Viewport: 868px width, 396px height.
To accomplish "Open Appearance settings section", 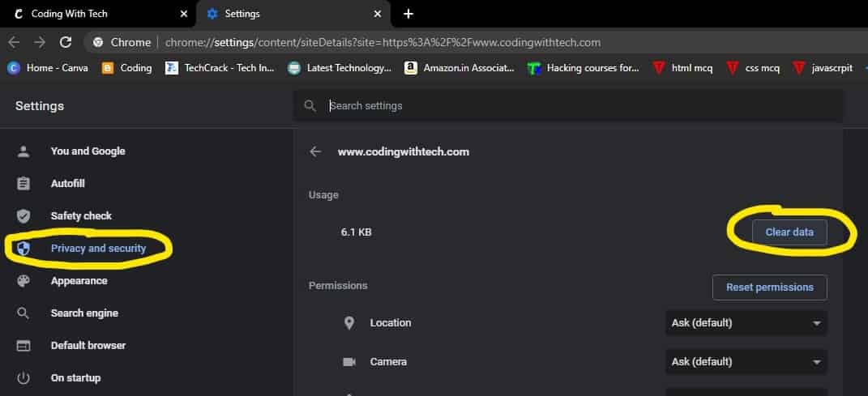I will (x=79, y=280).
